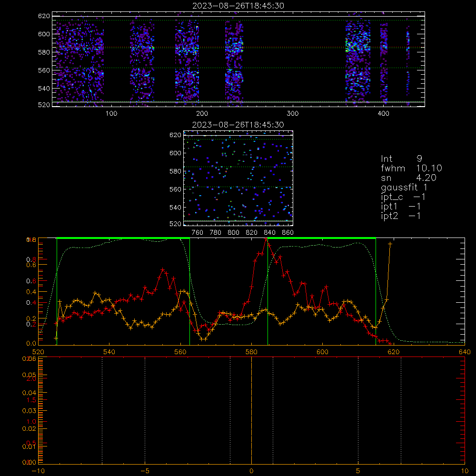Screen dimensions: 476x476
Task: Click orange y-axis label 0.04 of the bottom plot
Action: pyautogui.click(x=30, y=393)
